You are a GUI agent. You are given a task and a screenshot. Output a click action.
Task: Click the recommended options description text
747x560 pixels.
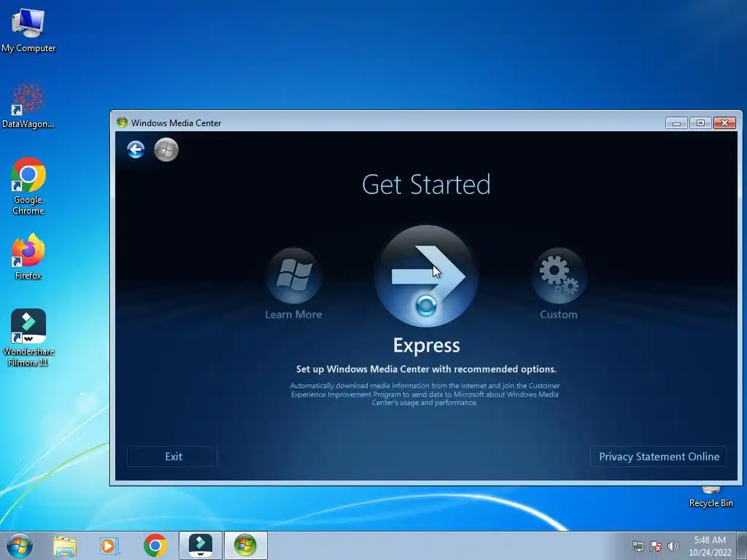pos(426,369)
